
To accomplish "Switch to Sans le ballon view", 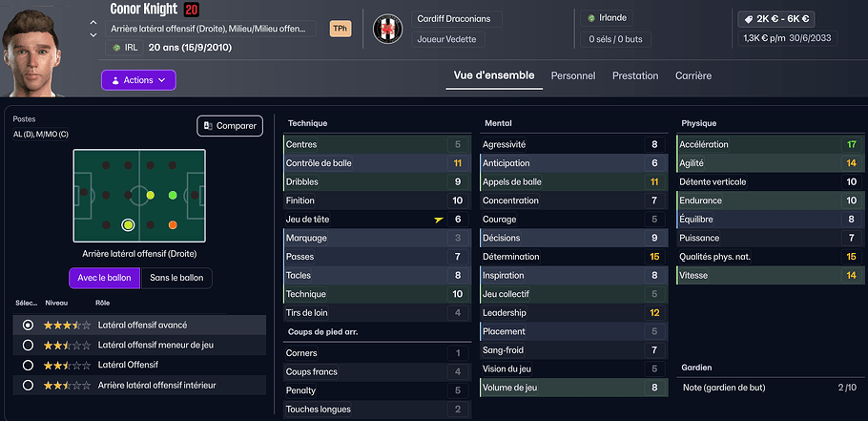I will [x=176, y=278].
